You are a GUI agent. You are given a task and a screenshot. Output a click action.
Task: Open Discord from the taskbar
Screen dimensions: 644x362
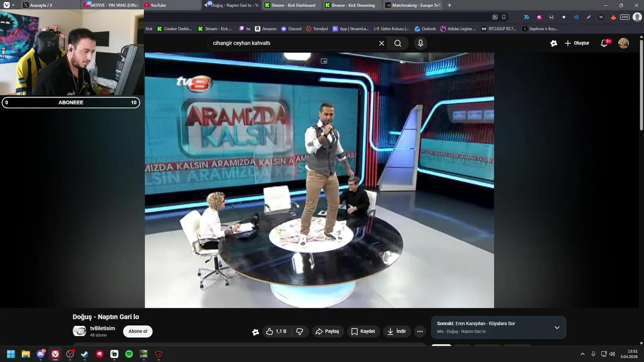40,354
